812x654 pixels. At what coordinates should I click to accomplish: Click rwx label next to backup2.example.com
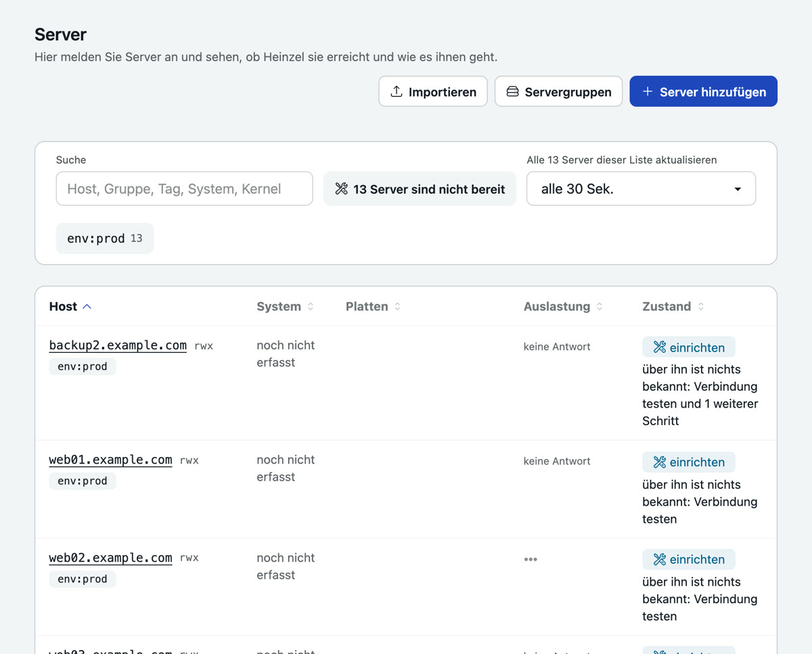tap(204, 346)
